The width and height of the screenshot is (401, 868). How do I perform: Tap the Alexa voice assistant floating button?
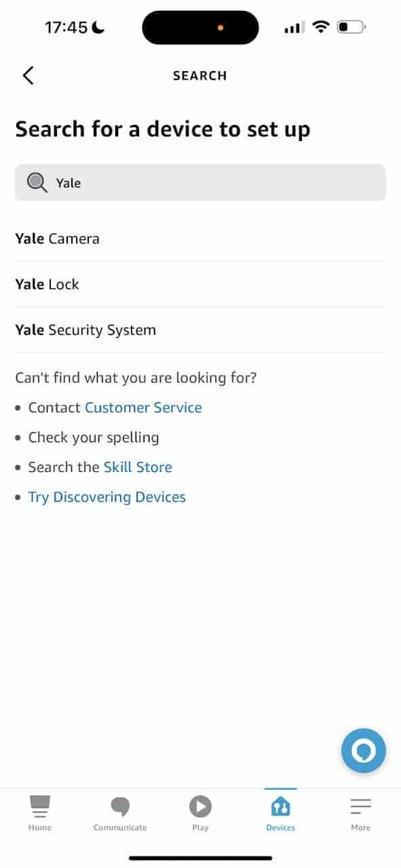pyautogui.click(x=364, y=751)
